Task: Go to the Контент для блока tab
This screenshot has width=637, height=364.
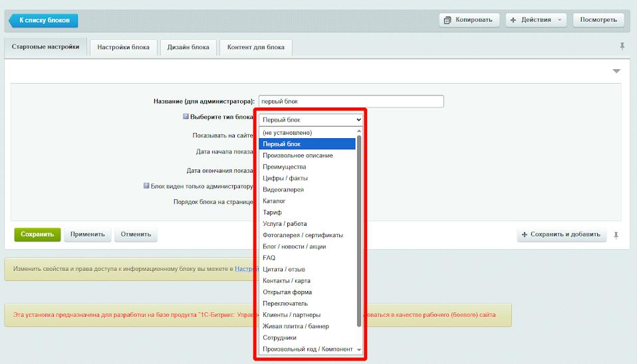Action: pyautogui.click(x=255, y=47)
